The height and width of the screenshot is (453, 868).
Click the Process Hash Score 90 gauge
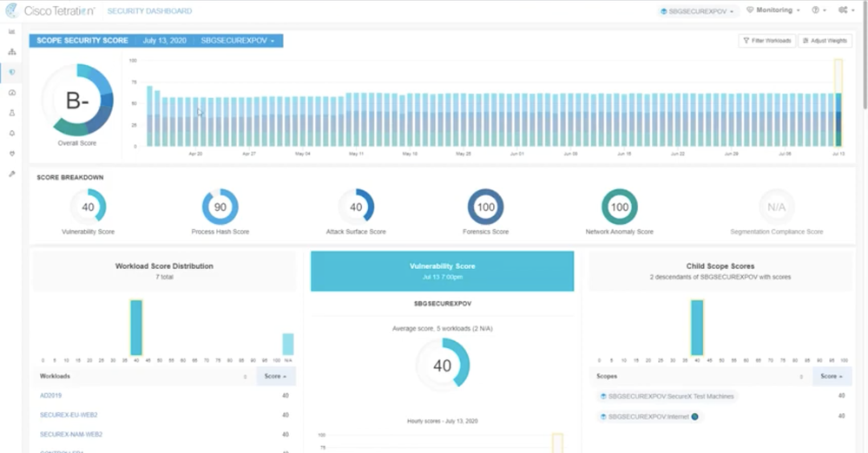click(x=220, y=207)
